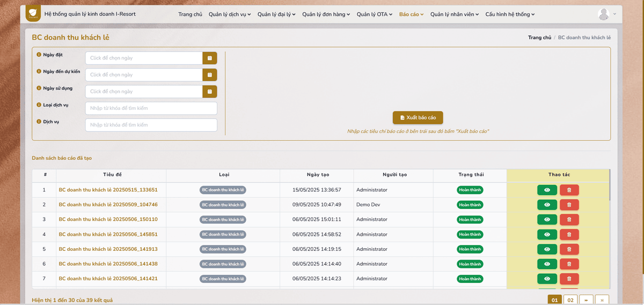Delete report 20250515_133651 with trash button

tap(569, 190)
